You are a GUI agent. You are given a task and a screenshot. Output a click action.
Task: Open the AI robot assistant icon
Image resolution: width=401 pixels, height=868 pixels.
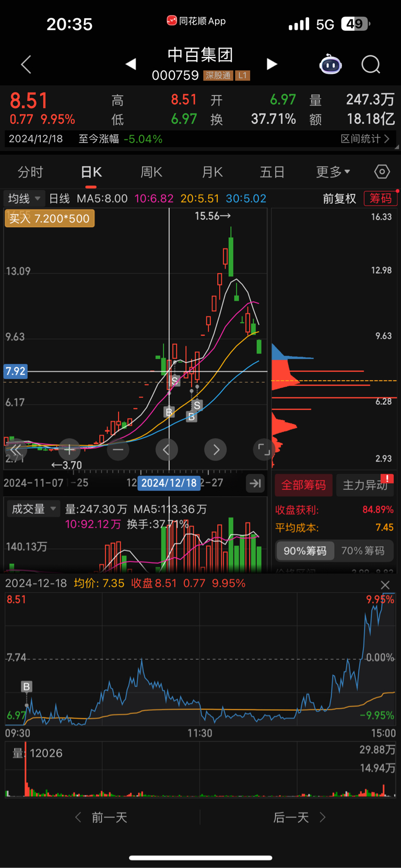(x=331, y=64)
